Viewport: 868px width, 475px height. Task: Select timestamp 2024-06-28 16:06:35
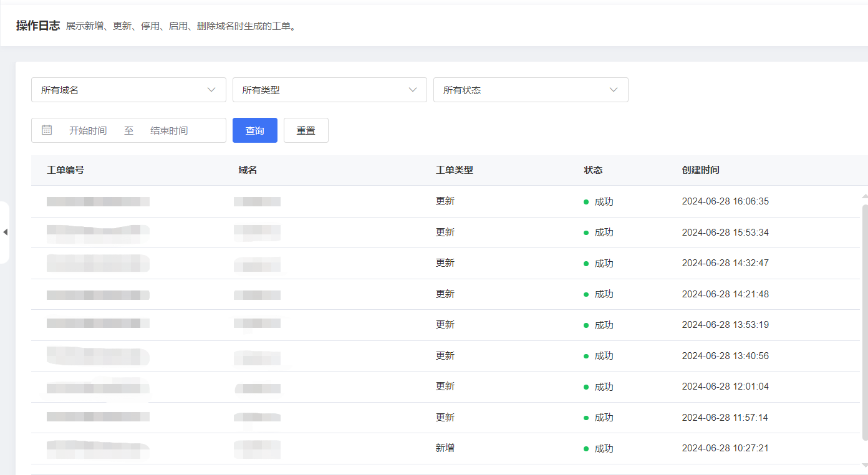(725, 201)
